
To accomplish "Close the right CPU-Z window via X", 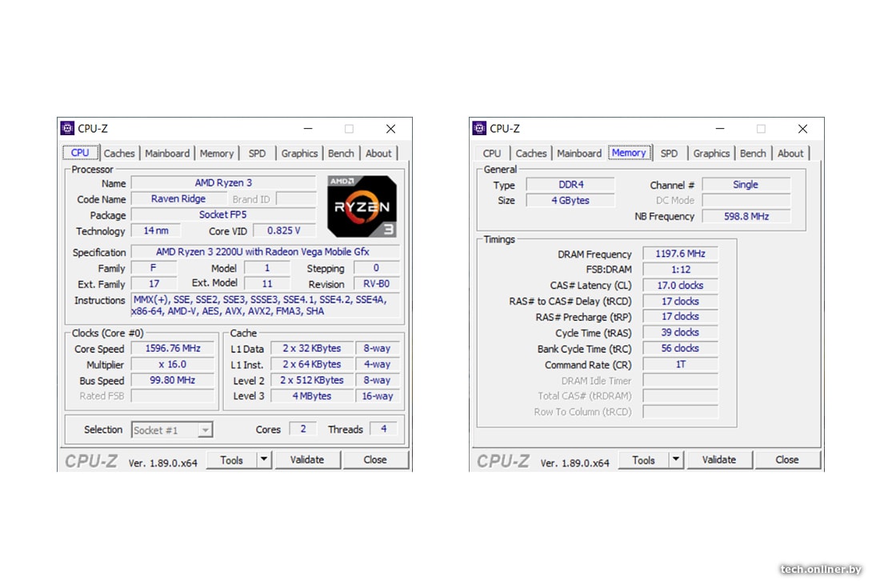I will [x=802, y=129].
